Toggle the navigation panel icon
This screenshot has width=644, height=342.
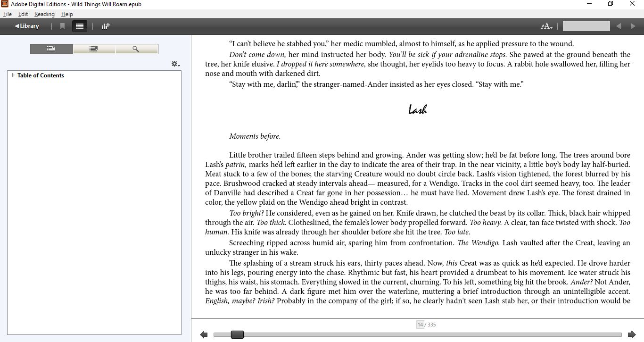80,26
